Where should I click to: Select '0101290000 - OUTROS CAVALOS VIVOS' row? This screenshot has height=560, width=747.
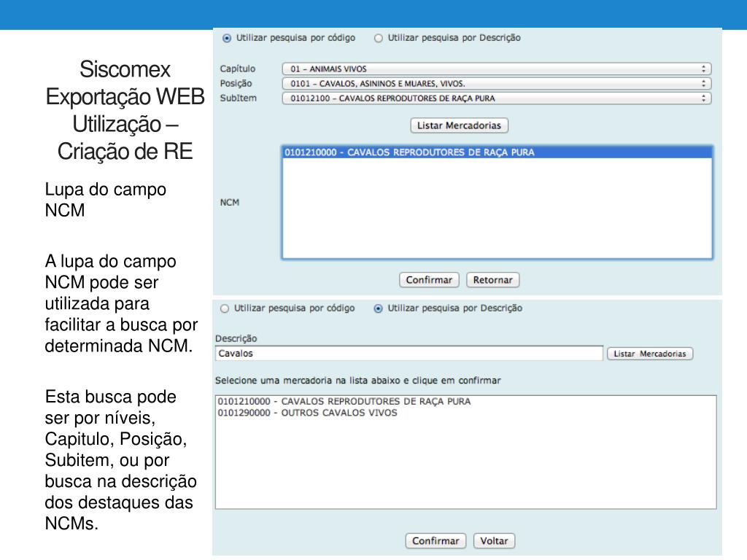pyautogui.click(x=466, y=413)
